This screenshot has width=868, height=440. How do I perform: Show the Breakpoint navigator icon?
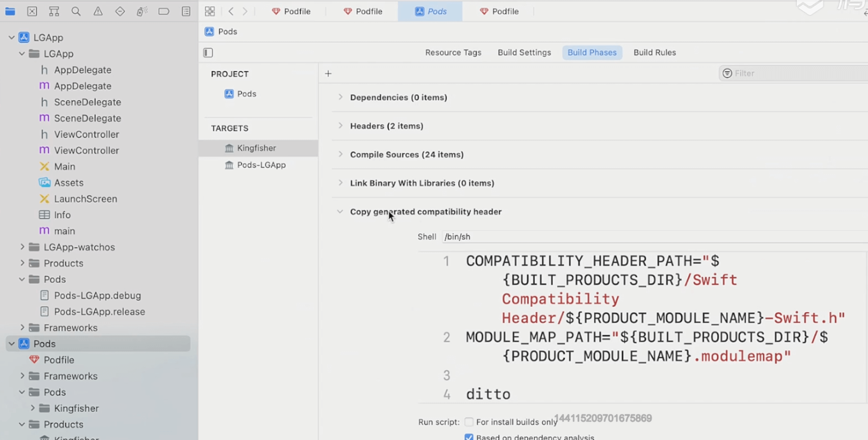pos(164,12)
